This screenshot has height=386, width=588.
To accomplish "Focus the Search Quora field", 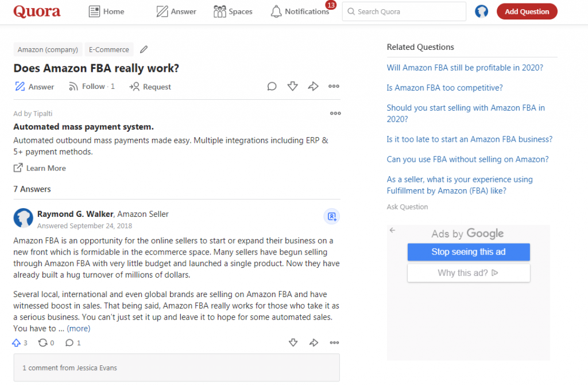I will pos(404,11).
